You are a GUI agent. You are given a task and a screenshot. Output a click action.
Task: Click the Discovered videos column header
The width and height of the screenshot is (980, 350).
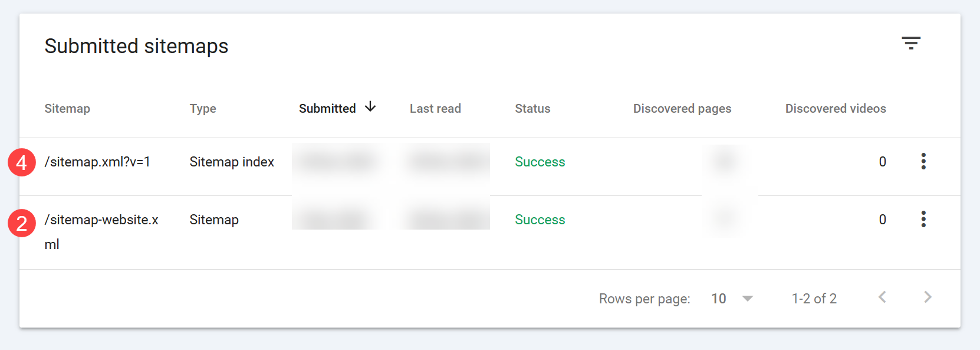(836, 109)
